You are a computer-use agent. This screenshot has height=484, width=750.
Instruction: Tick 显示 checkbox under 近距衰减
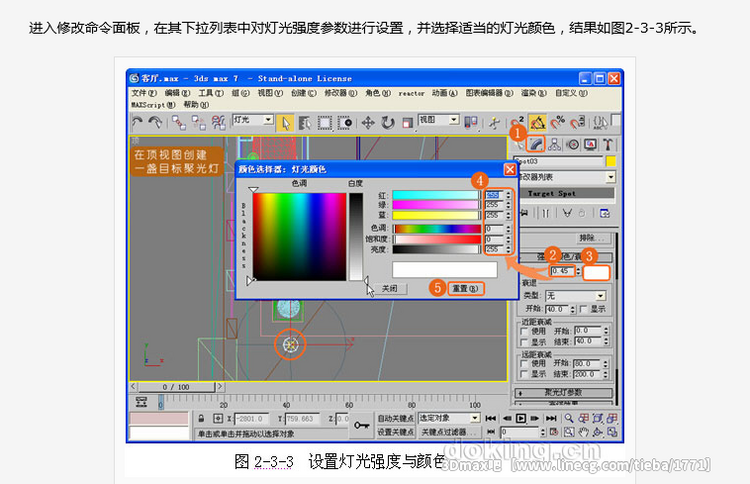point(524,342)
